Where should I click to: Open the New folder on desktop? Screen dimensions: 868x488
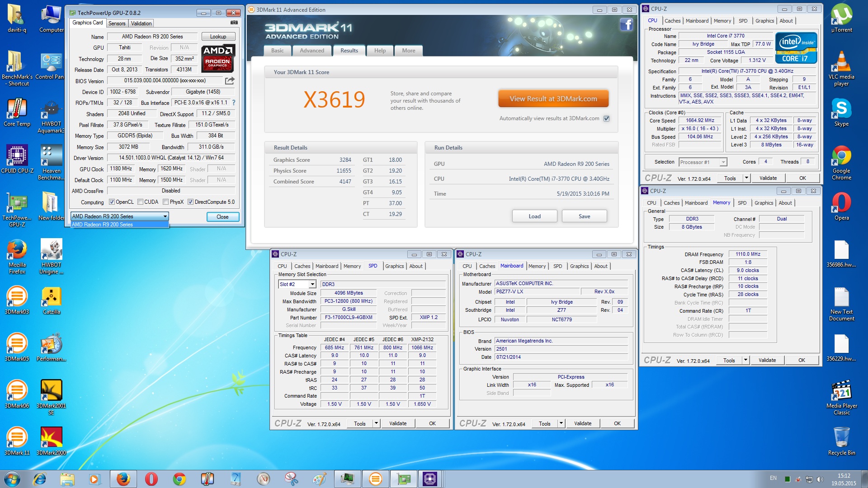51,207
